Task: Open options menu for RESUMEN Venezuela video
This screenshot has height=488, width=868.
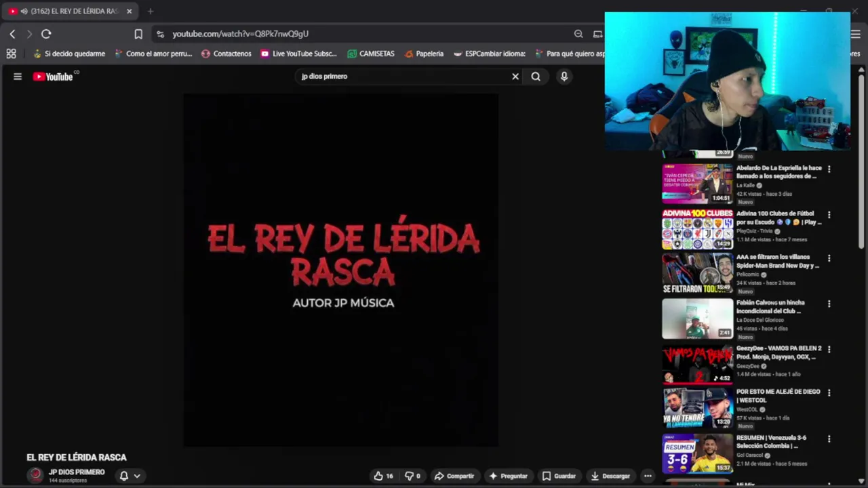Action: click(x=829, y=439)
